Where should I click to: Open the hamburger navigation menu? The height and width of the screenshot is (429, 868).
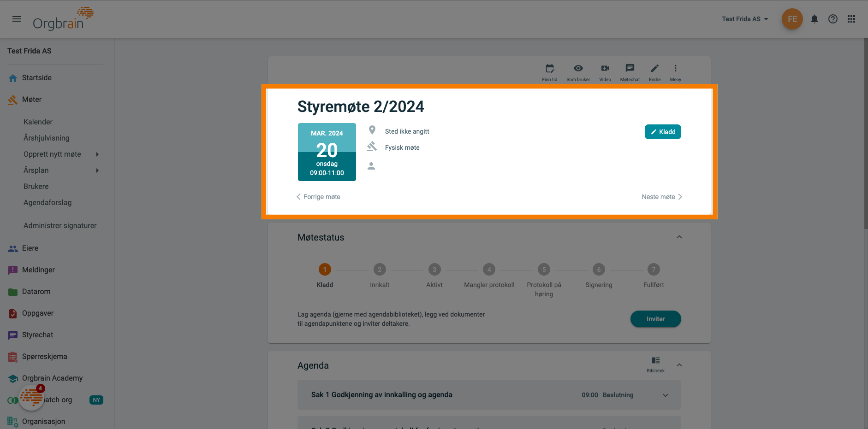(x=17, y=19)
